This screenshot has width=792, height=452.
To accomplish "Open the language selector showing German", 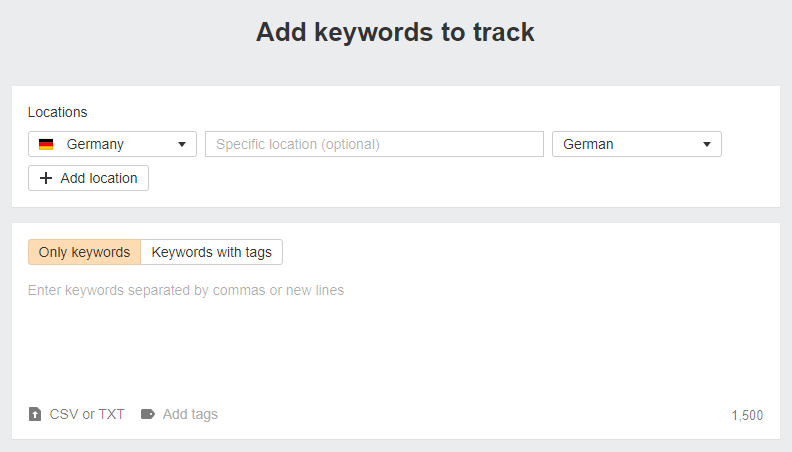I will [x=636, y=144].
